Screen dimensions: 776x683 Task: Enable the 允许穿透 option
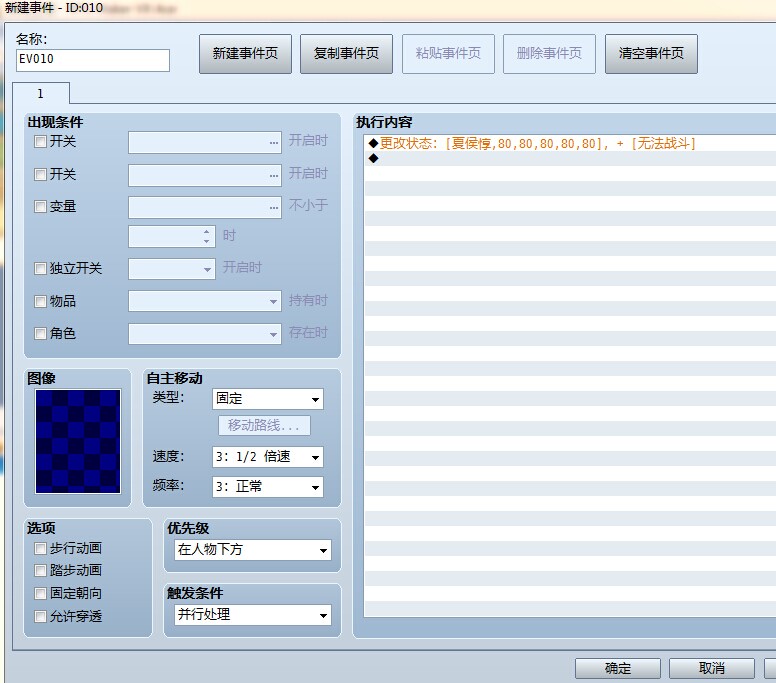point(40,616)
